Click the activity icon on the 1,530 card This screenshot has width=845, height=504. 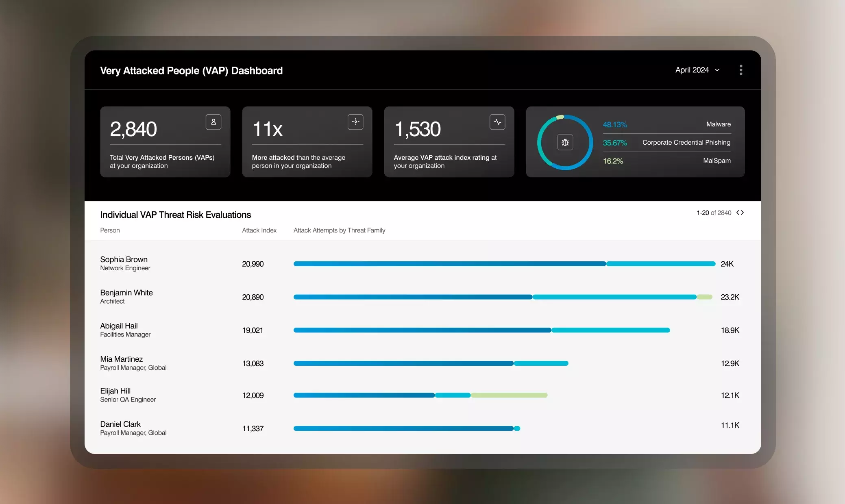(497, 122)
